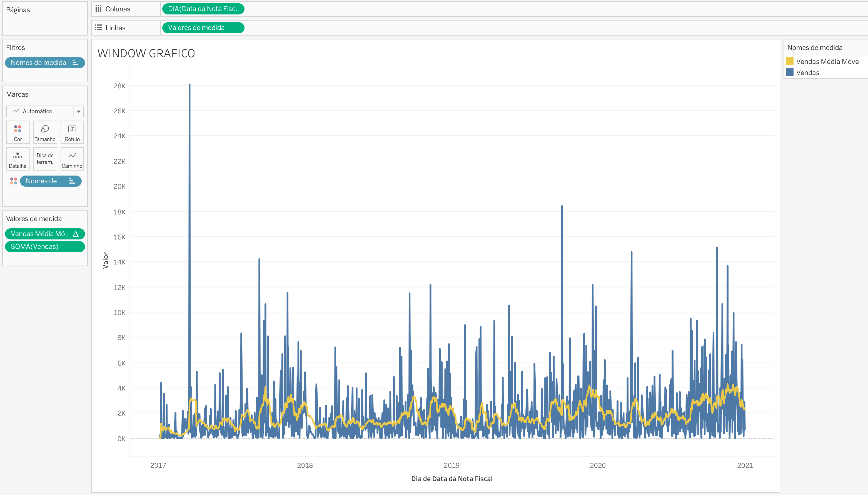
Task: Click the Valores de medida pill on Linhas
Action: [x=203, y=27]
